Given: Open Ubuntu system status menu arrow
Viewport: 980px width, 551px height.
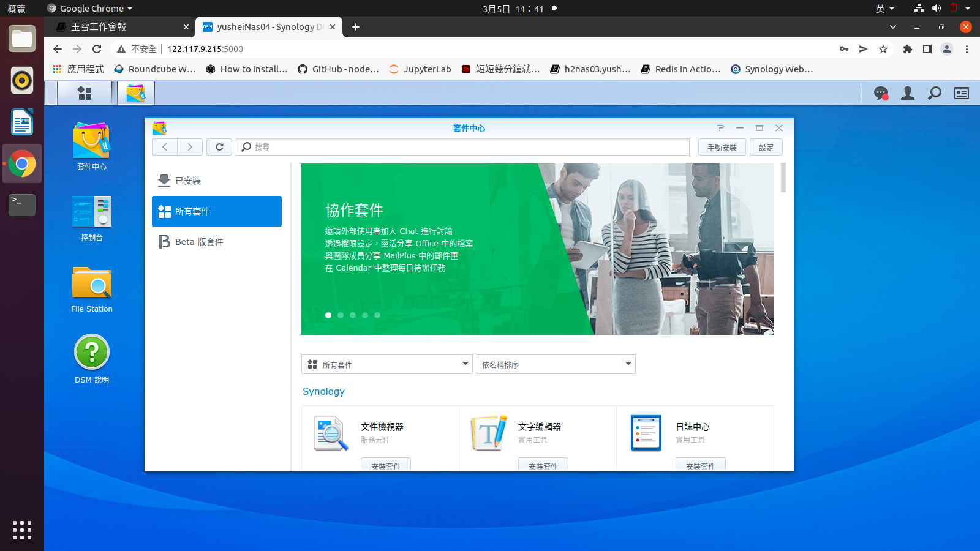Looking at the screenshot, I should 968,9.
